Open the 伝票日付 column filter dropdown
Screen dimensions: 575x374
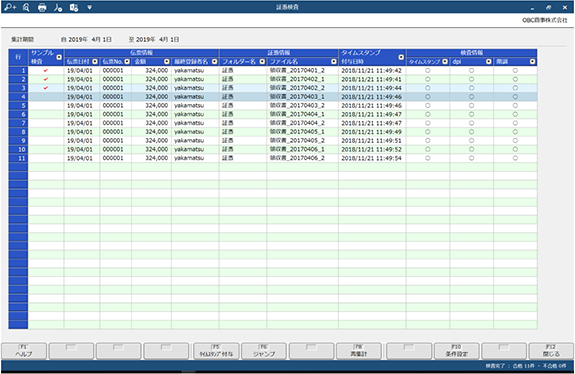pyautogui.click(x=95, y=62)
